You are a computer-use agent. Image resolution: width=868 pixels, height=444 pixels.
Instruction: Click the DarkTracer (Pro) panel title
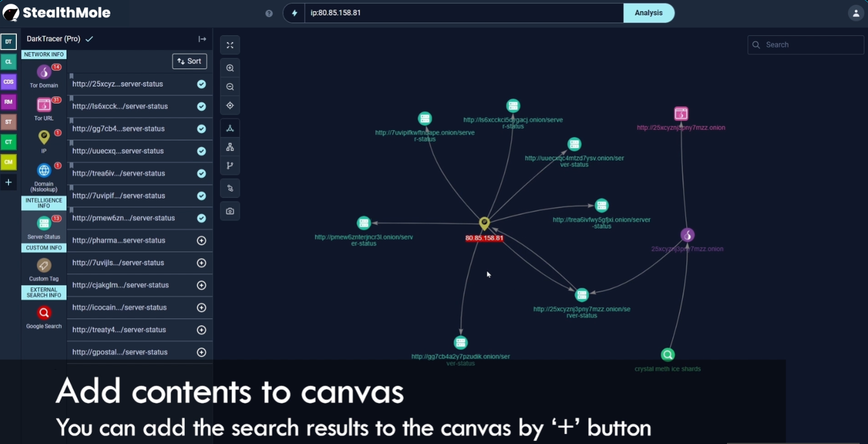[x=53, y=39]
